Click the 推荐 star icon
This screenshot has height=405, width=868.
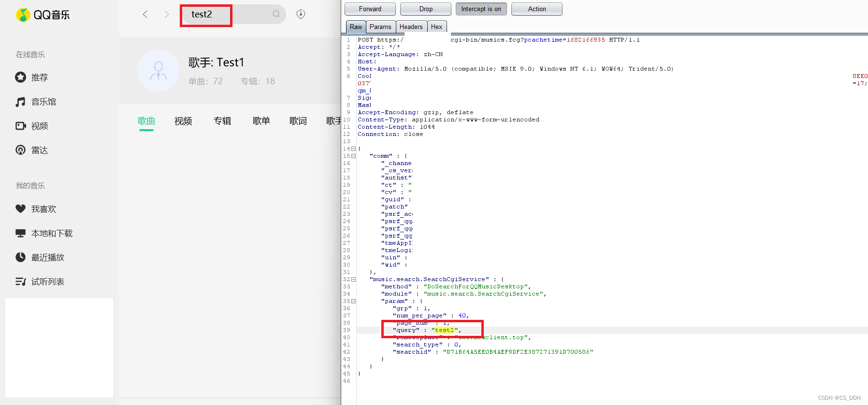[20, 77]
